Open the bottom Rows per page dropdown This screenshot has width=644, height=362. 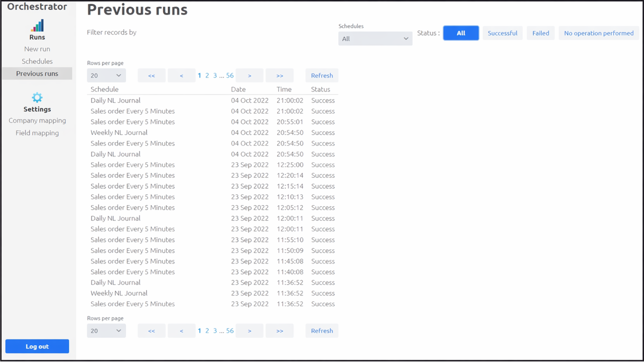tap(106, 331)
